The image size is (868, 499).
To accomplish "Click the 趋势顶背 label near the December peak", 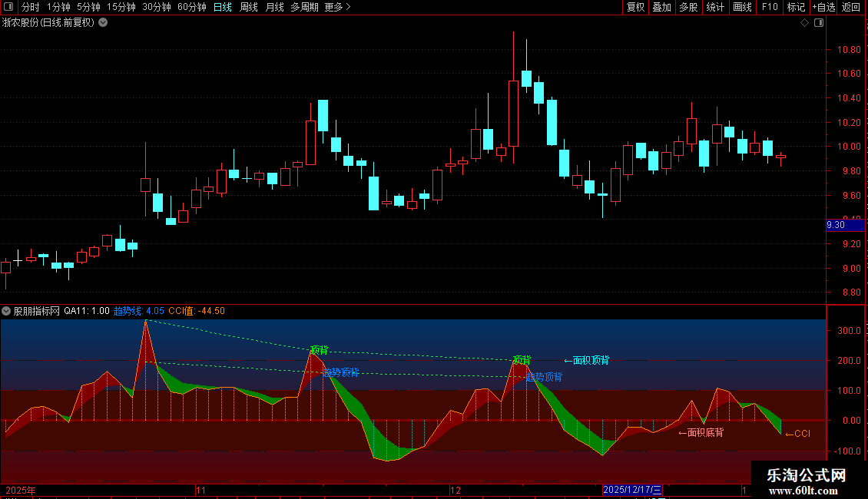I will [544, 377].
